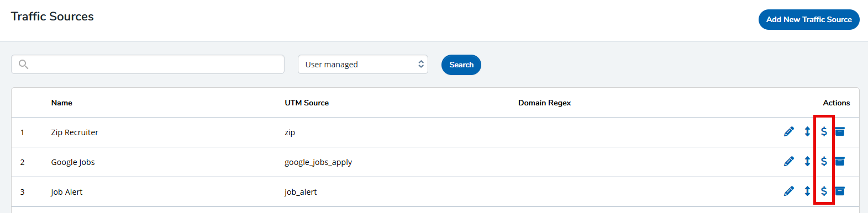This screenshot has height=213, width=868.
Task: Click the 'google_jobs_apply' UTM source value
Action: click(x=318, y=162)
